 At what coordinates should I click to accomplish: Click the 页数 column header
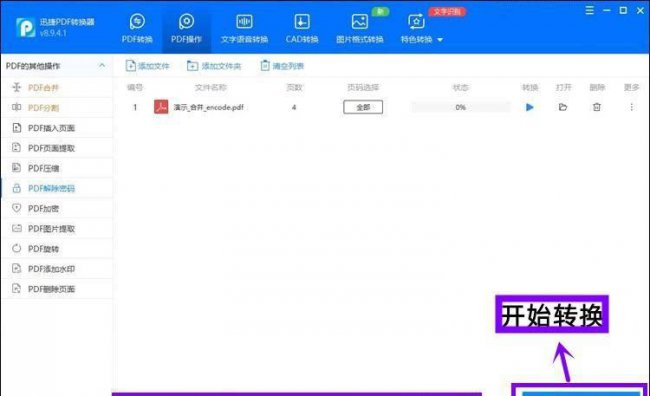pyautogui.click(x=294, y=87)
